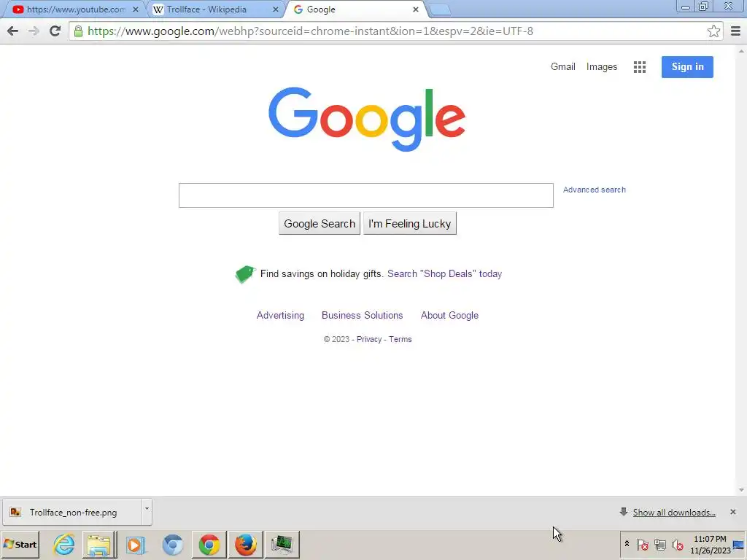This screenshot has width=747, height=560.
Task: Go back with the browser back arrow
Action: (x=13, y=31)
